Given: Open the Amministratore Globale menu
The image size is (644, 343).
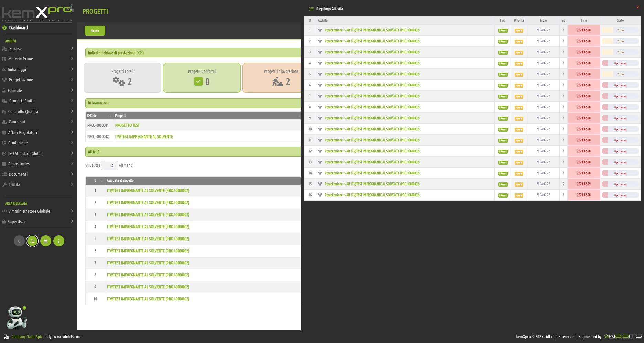Looking at the screenshot, I should 38,211.
